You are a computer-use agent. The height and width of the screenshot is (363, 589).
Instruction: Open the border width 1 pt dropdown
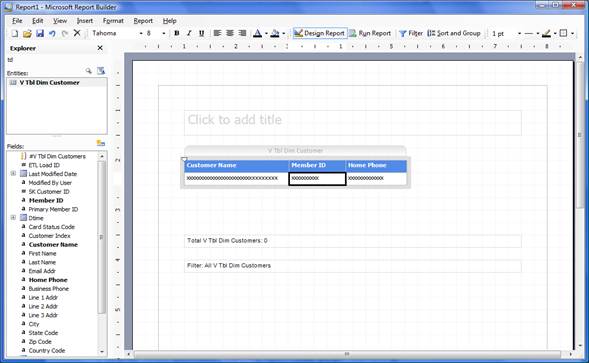pyautogui.click(x=520, y=33)
